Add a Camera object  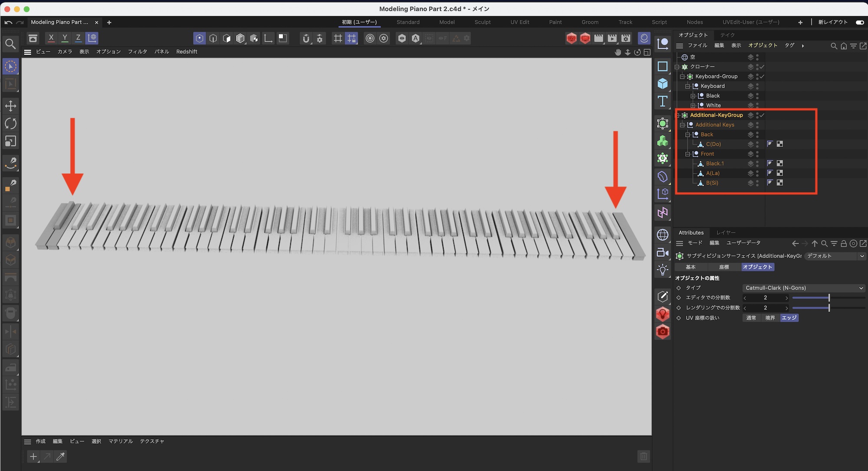click(x=662, y=252)
